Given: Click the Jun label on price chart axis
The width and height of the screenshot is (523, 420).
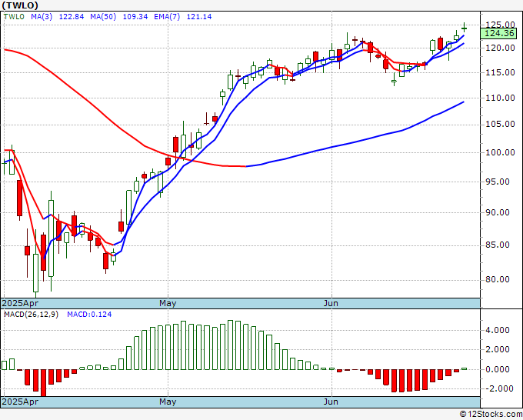Looking at the screenshot, I should coord(331,303).
